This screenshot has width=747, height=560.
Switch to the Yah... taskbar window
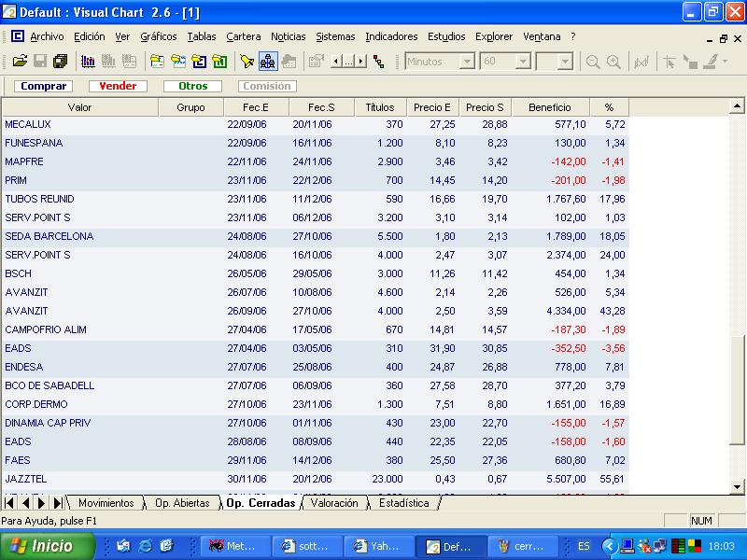point(379,546)
